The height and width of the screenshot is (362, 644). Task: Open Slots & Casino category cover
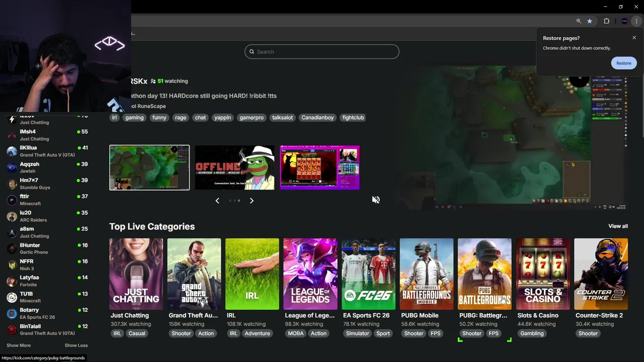point(543,274)
